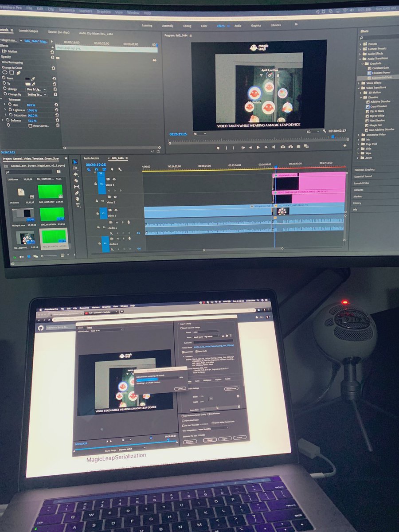Open the Sequence menu in menu bar
399x532 pixels.
(x=67, y=11)
